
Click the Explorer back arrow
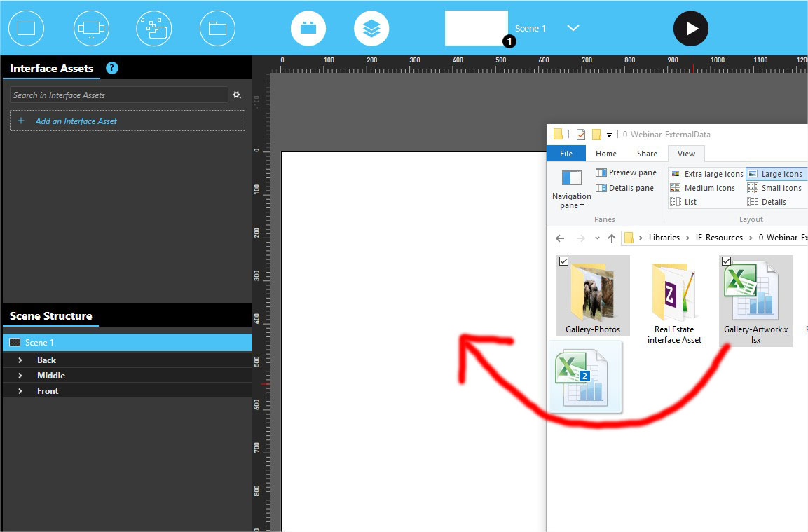(x=560, y=238)
